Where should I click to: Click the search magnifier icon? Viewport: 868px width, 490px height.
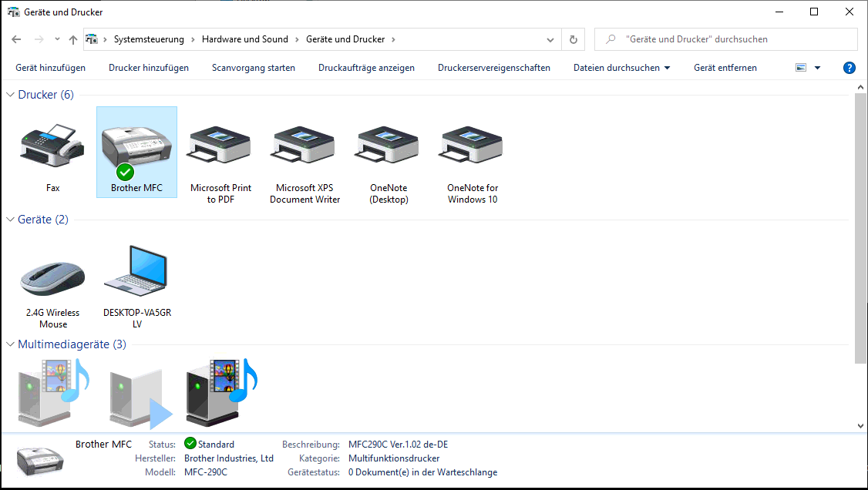tap(611, 39)
